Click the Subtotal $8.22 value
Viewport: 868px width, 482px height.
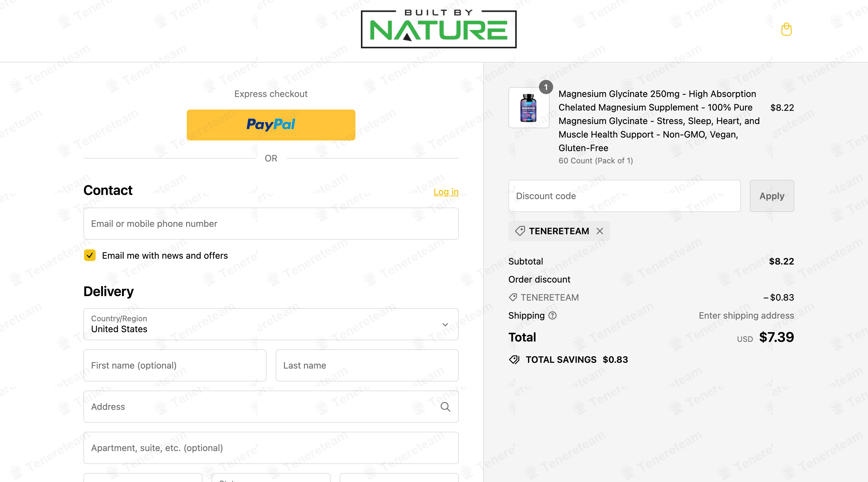pyautogui.click(x=781, y=261)
